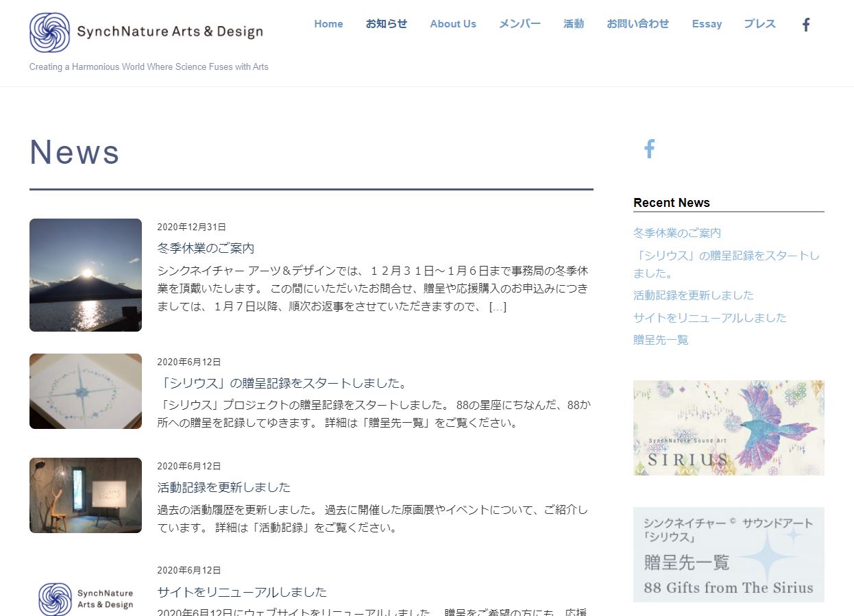Click the gallery chair and easel thumbnail
854x616 pixels.
(x=86, y=495)
